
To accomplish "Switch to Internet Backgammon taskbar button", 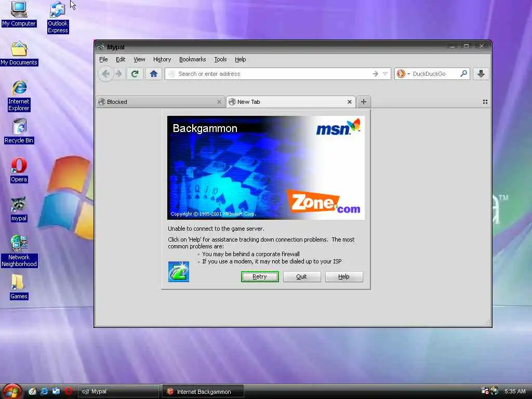I will (203, 392).
